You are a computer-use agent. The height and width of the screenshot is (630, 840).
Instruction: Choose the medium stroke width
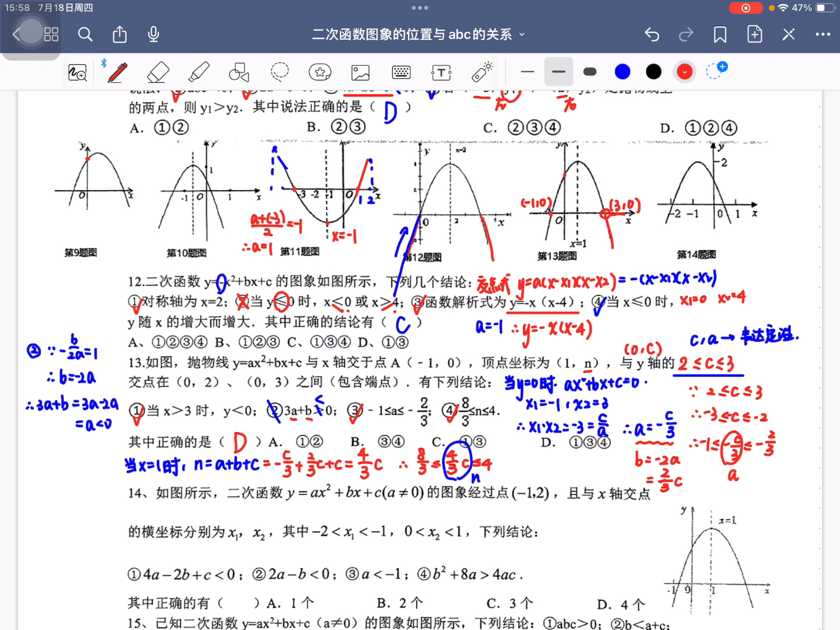(x=559, y=72)
